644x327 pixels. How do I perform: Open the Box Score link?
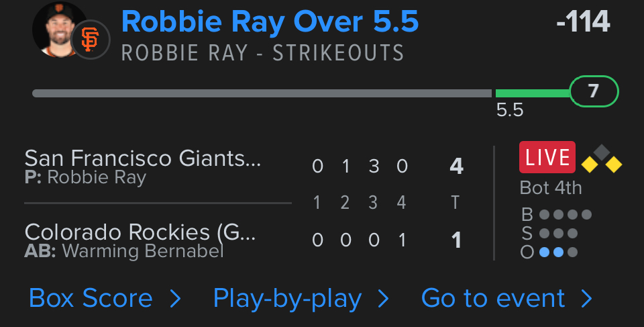click(x=91, y=298)
